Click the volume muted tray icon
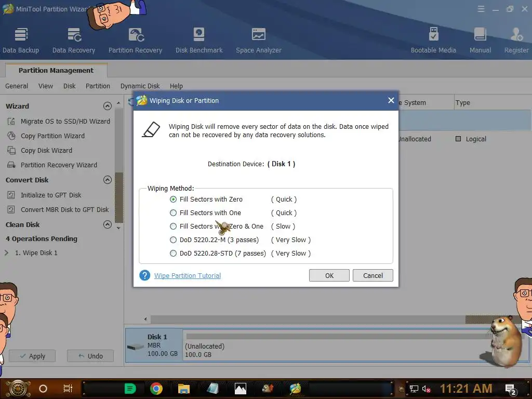The image size is (532, 399). click(x=426, y=389)
